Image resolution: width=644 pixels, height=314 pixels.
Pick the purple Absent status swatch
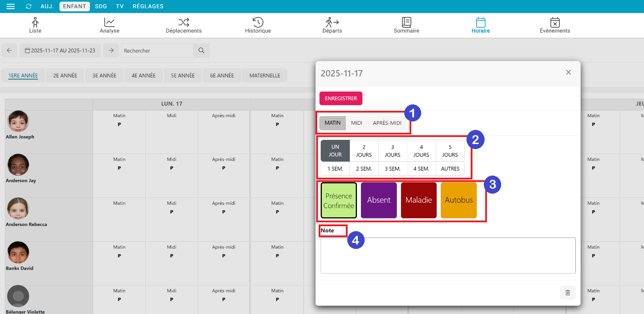378,200
